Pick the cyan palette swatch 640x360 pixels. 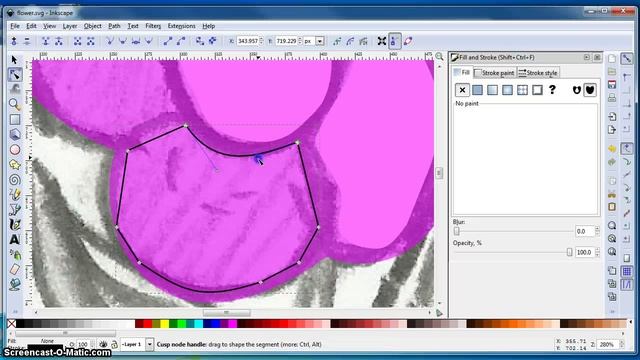(x=199, y=324)
